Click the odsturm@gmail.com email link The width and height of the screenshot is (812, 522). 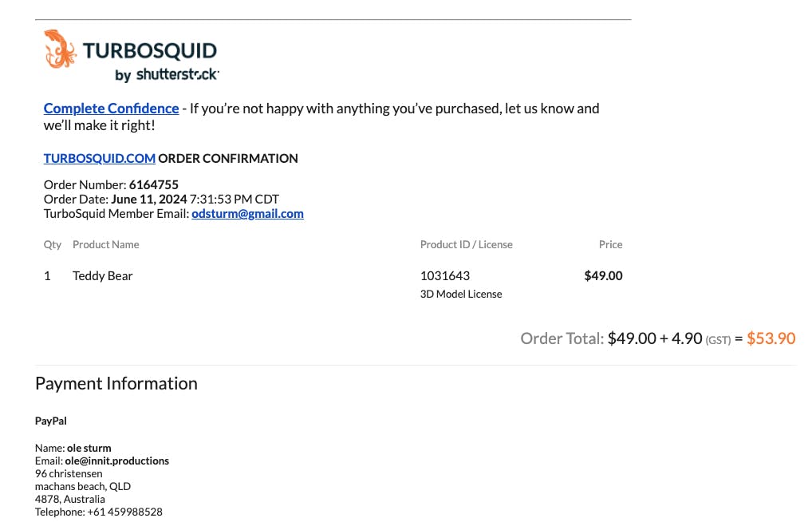point(247,214)
